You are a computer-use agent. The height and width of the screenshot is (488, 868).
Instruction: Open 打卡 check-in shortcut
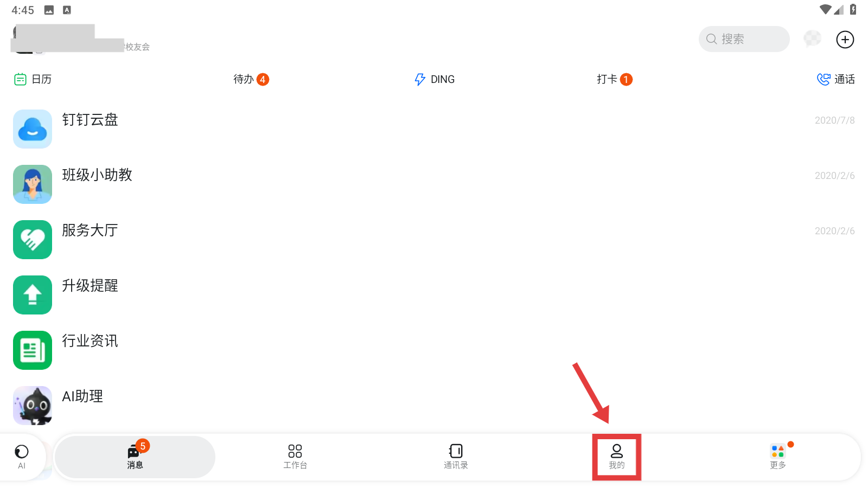coord(615,79)
